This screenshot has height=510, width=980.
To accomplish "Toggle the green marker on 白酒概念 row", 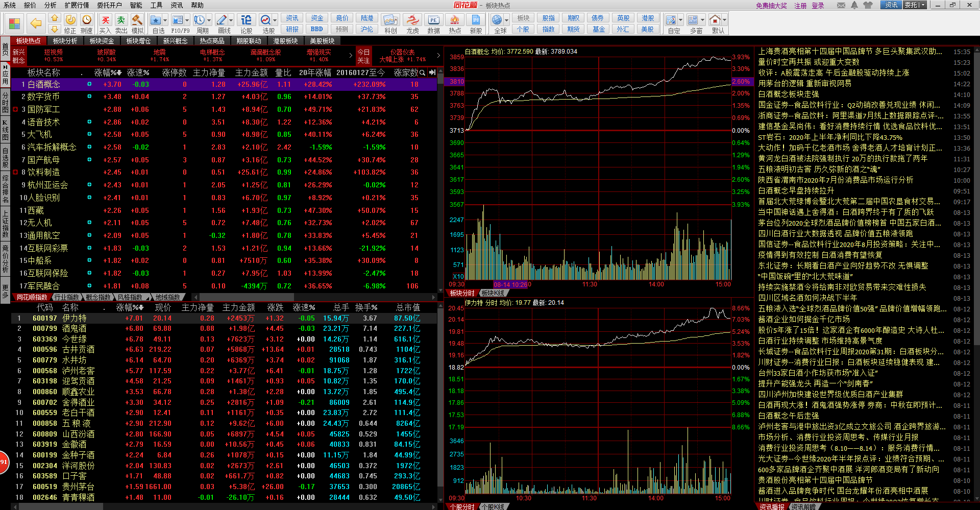I will click(x=89, y=84).
